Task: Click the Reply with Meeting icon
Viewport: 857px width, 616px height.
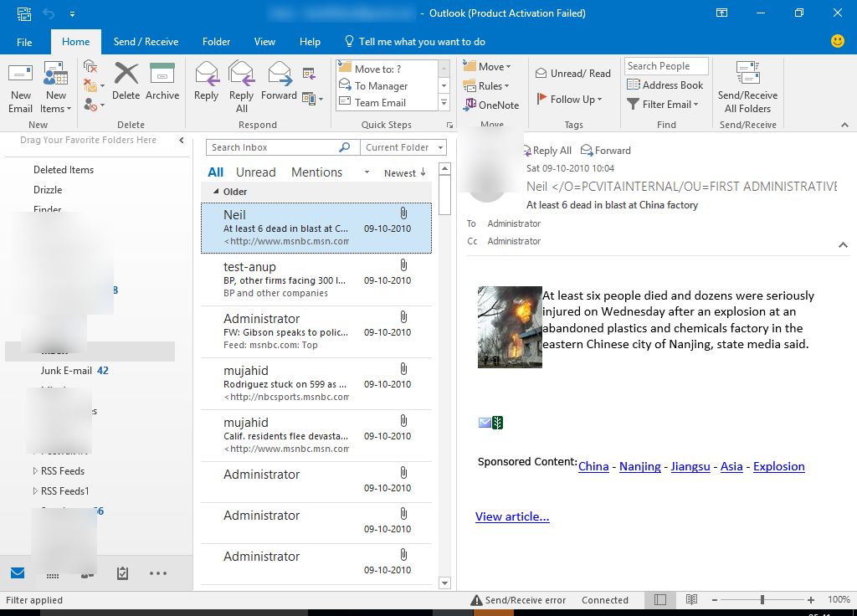Action: coord(309,74)
